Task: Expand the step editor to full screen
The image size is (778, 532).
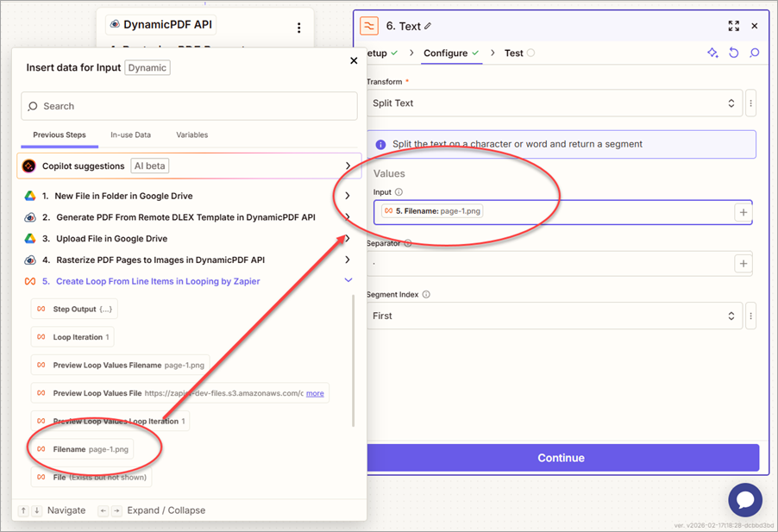Action: 733,26
